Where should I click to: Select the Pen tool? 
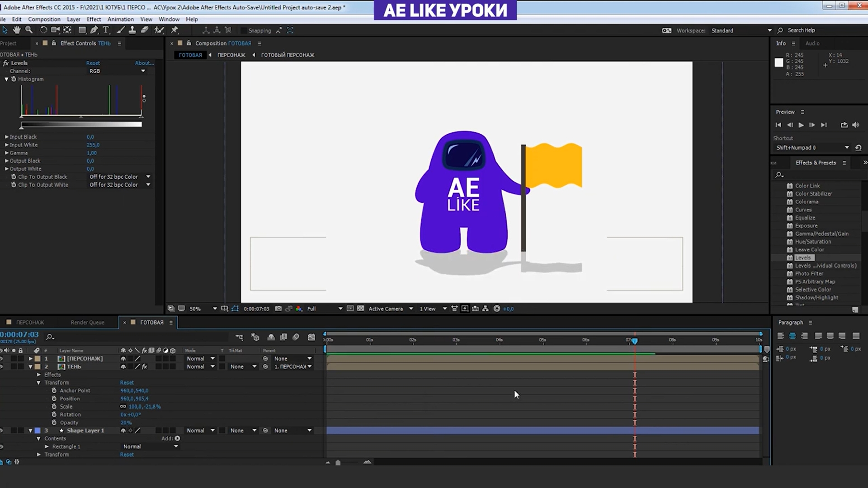pyautogui.click(x=94, y=30)
